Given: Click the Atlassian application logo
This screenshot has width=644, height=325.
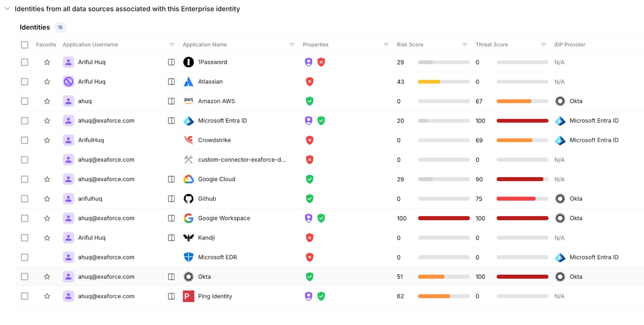Looking at the screenshot, I should point(189,82).
